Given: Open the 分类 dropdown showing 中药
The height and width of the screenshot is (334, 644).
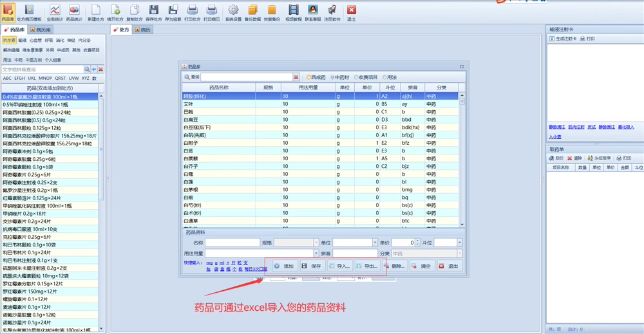Looking at the screenshot, I should tap(460, 254).
